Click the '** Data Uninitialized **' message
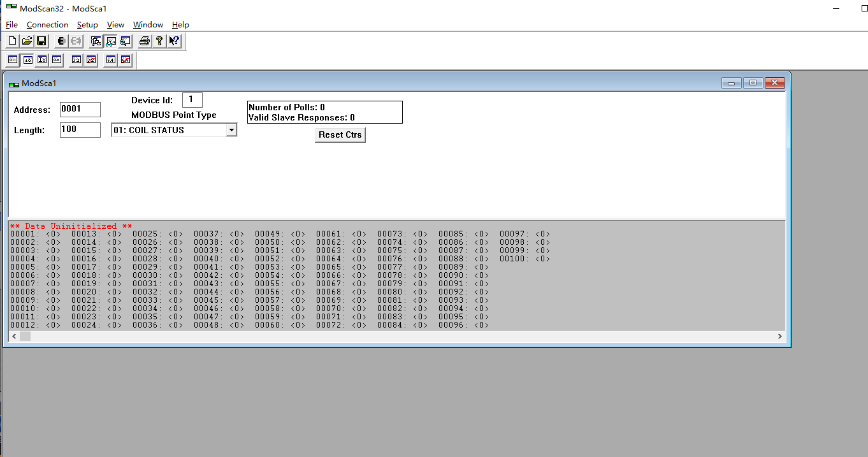 click(71, 226)
